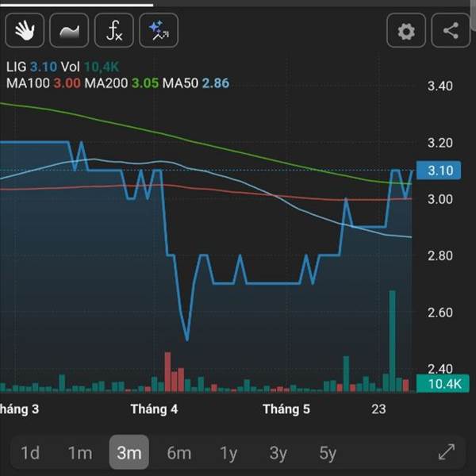Open the AI sparkle analysis tool

159,30
